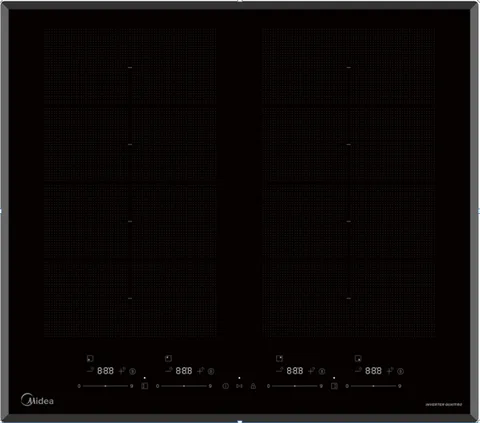Tap the keep-warm minus icon of third zone
480x423 pixels.
click(279, 370)
